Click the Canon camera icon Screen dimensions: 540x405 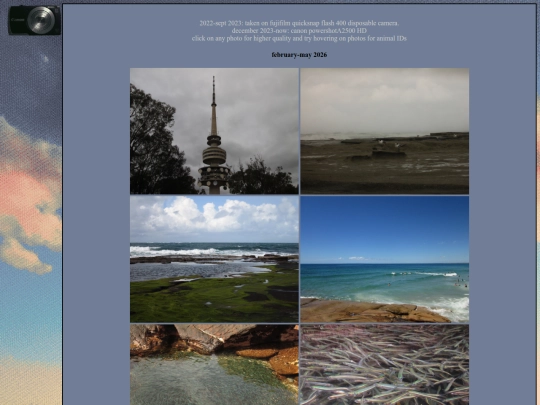click(34, 20)
